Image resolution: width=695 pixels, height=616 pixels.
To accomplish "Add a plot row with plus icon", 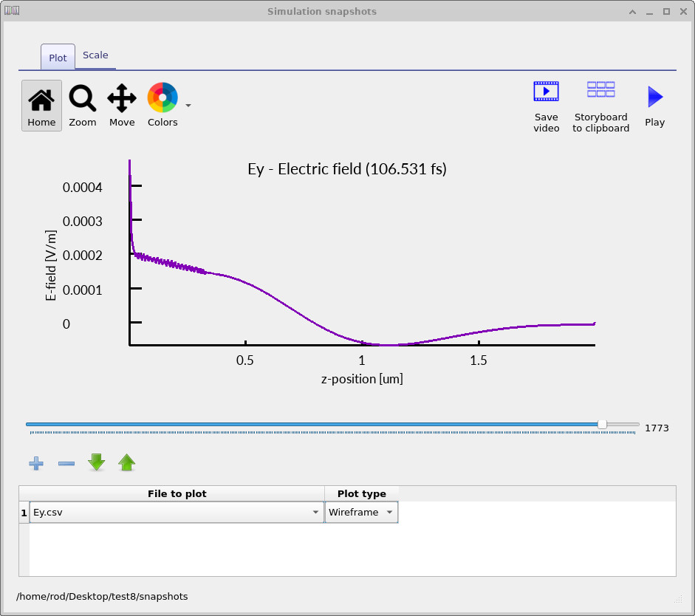I will [35, 463].
